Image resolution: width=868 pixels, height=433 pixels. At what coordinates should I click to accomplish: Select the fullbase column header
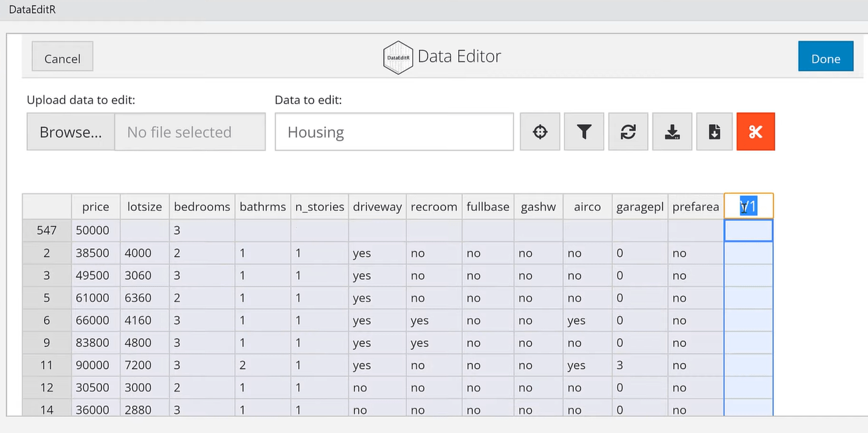point(488,207)
